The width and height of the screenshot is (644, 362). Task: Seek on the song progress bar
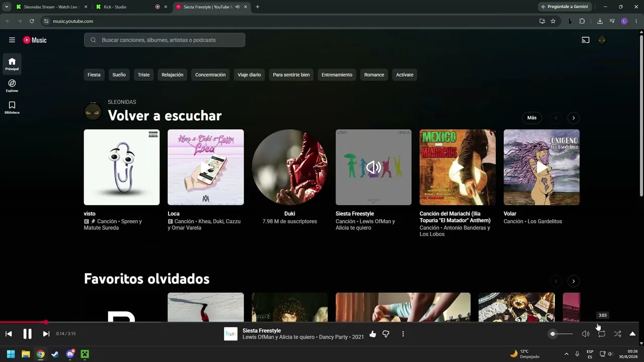(319, 322)
